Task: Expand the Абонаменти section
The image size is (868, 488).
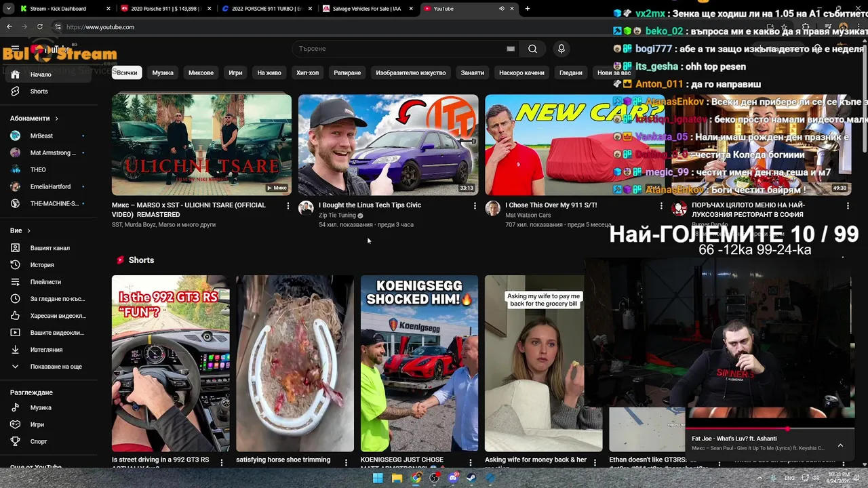Action: (x=34, y=119)
